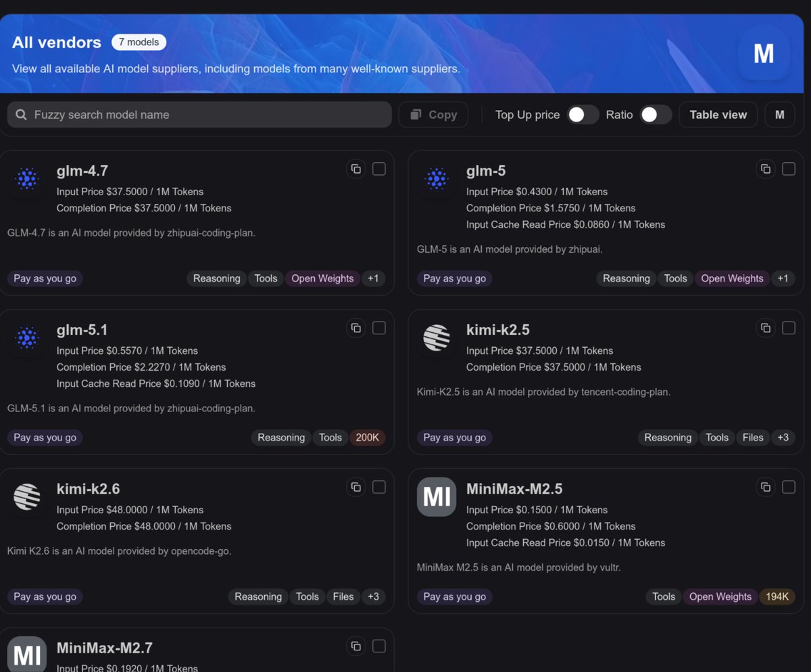This screenshot has height=672, width=811.
Task: Click the Pay as you go tag on kimi-k2.5
Action: (455, 438)
